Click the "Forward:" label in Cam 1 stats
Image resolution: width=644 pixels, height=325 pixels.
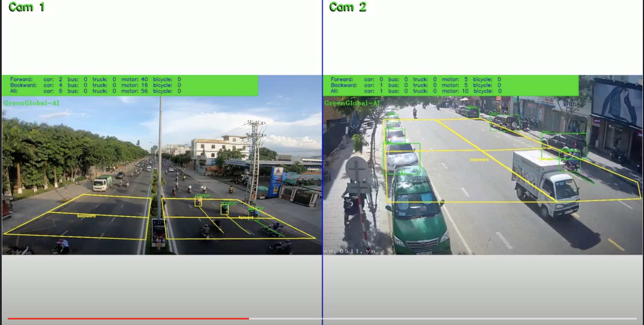(21, 79)
